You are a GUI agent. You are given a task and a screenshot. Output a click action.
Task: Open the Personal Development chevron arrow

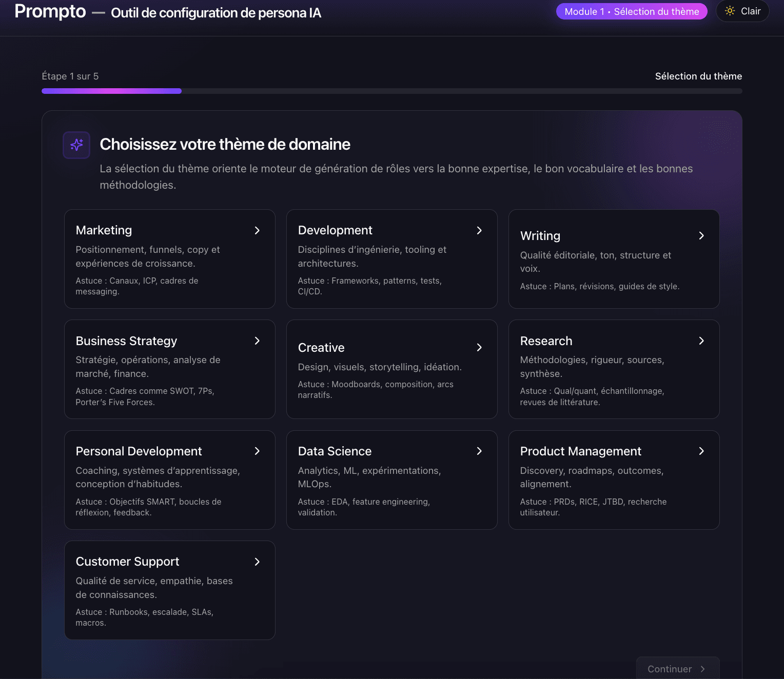[257, 451]
